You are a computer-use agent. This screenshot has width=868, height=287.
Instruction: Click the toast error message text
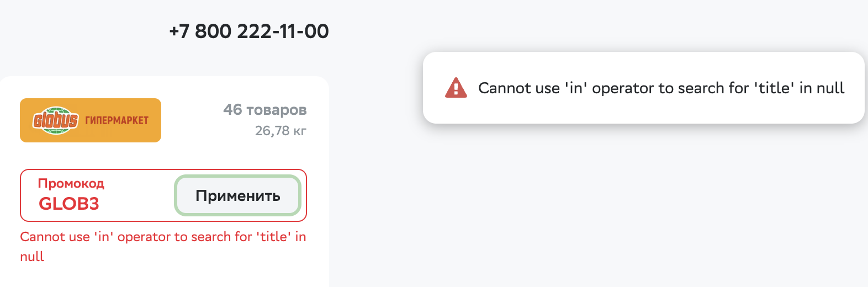pyautogui.click(x=661, y=88)
